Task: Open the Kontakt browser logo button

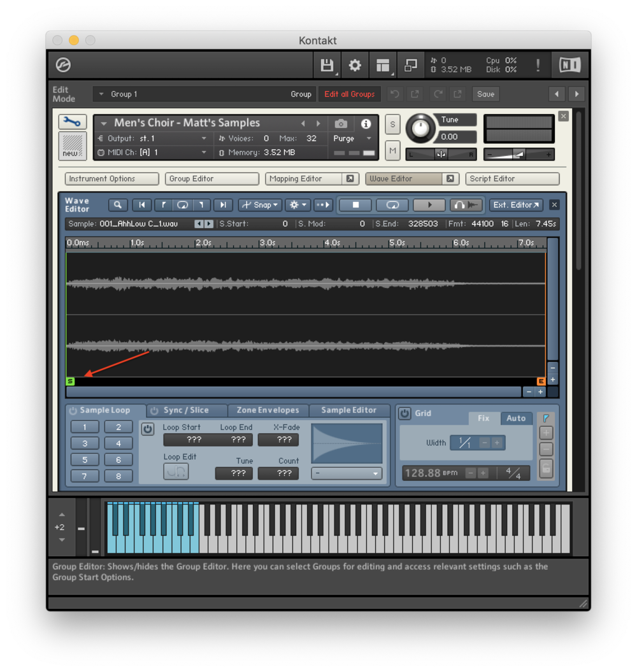Action: point(64,65)
